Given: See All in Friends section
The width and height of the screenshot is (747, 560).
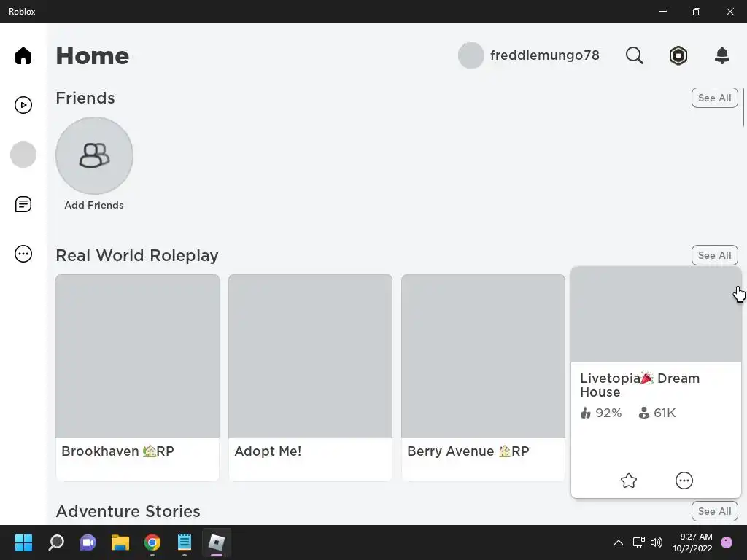Looking at the screenshot, I should click(715, 98).
